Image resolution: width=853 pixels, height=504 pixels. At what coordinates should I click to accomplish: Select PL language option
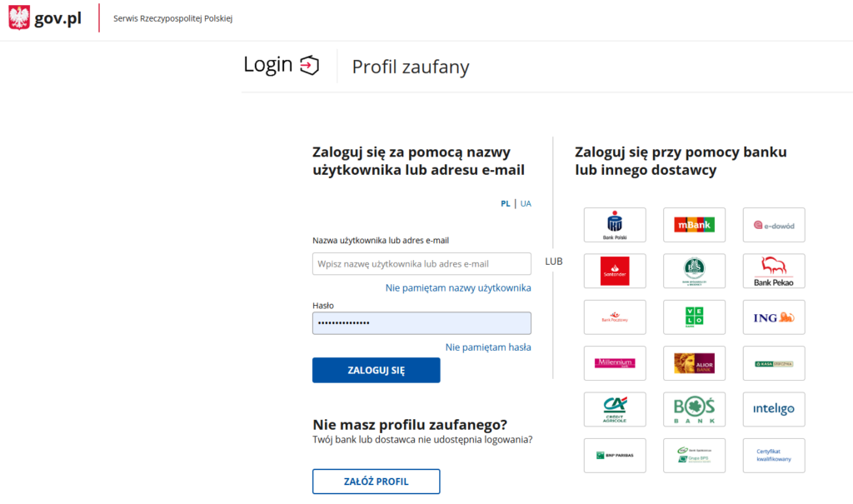[x=506, y=203]
